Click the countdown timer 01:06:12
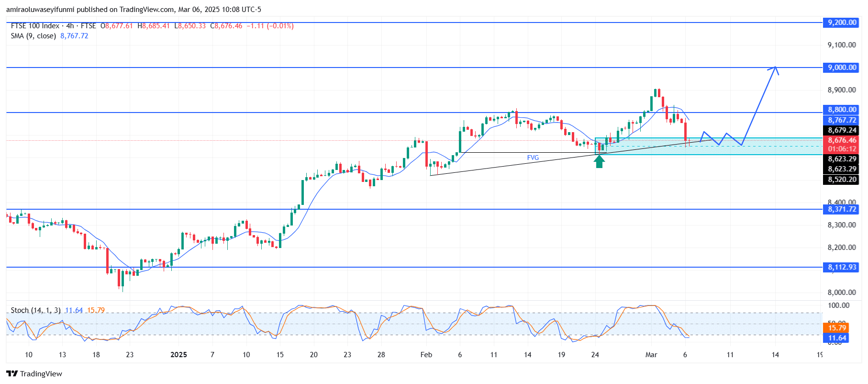 [x=842, y=149]
